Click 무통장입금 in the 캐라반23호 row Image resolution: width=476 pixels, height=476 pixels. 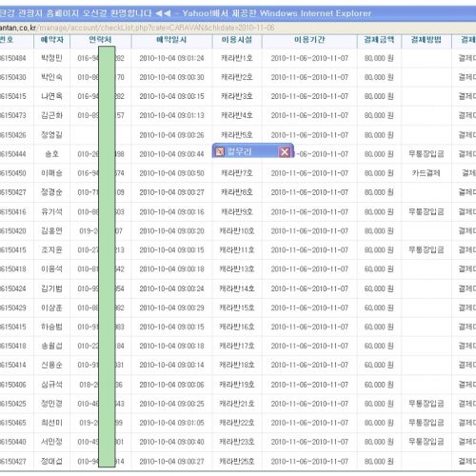[426, 442]
